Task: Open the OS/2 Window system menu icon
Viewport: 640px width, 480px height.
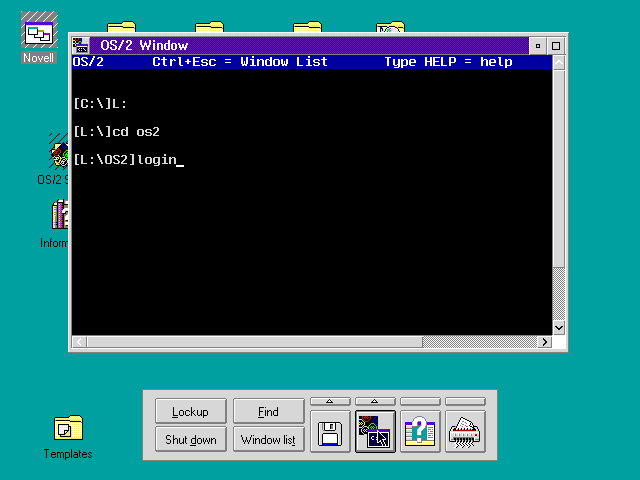Action: click(x=81, y=45)
